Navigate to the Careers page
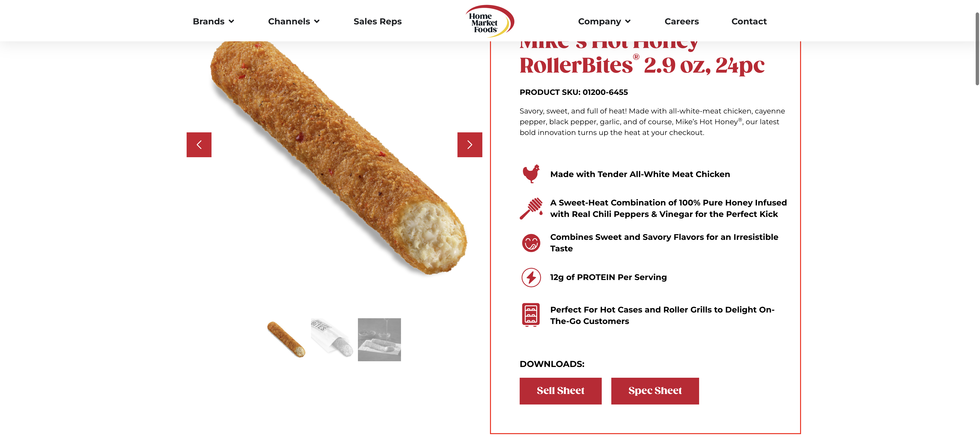Screen dimensions: 980x442 click(681, 22)
